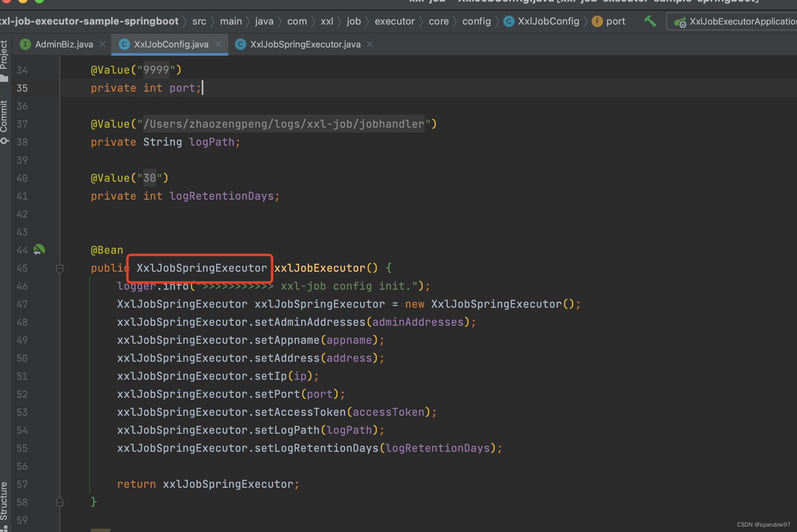797x532 pixels.
Task: Switch to the AdminBiz.java tab
Action: click(x=64, y=44)
